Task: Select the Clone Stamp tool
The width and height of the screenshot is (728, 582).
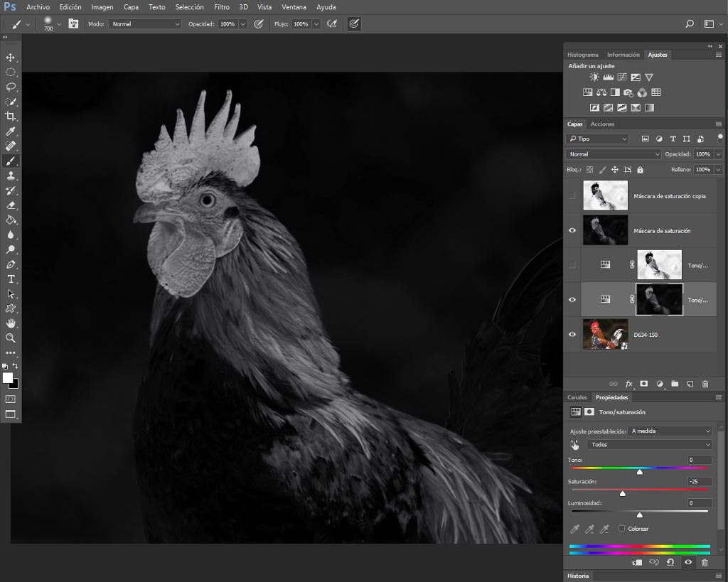Action: point(11,176)
